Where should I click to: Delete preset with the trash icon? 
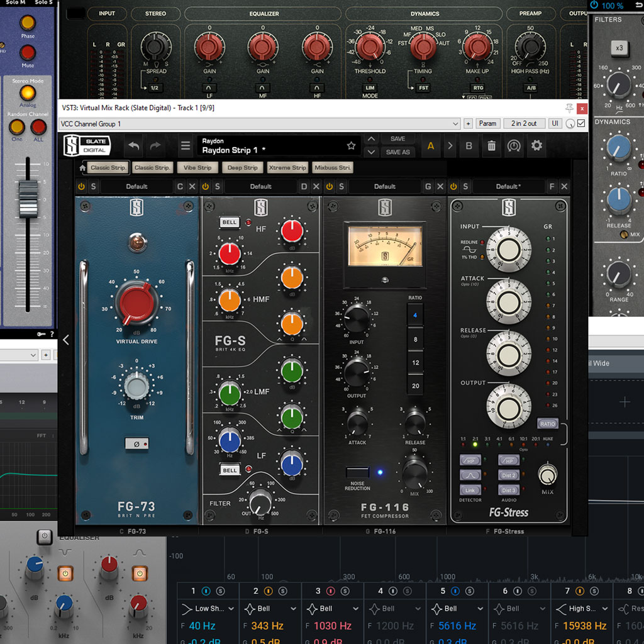[x=491, y=146]
